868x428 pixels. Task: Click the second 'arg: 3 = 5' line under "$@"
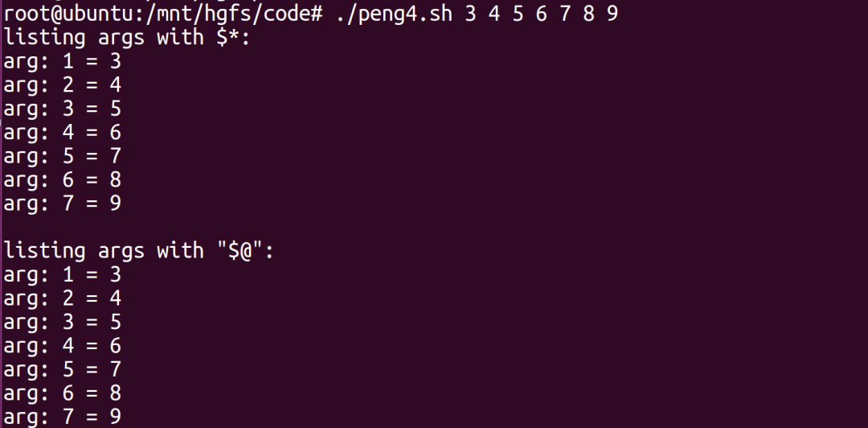(62, 323)
